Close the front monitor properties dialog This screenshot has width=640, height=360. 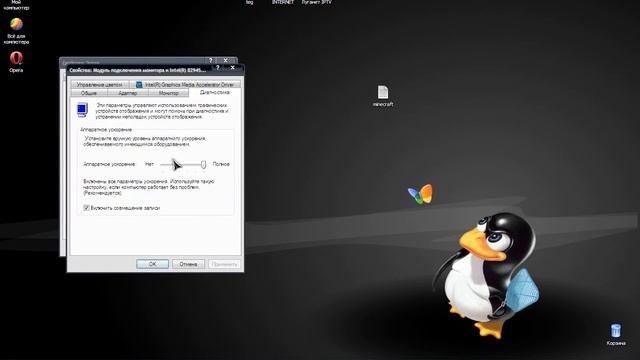coord(233,68)
